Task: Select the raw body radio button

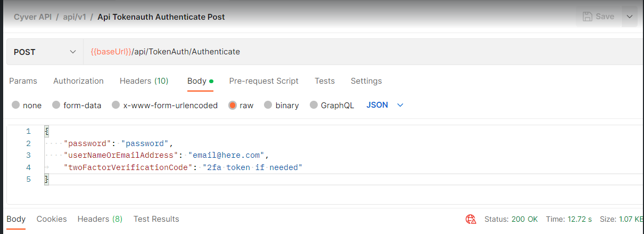Action: (233, 105)
